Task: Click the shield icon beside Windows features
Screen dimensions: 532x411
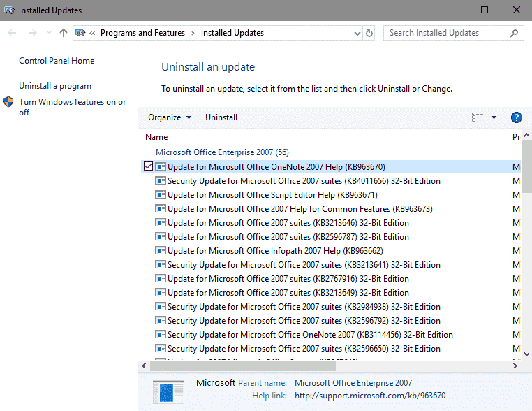Action: (x=8, y=102)
